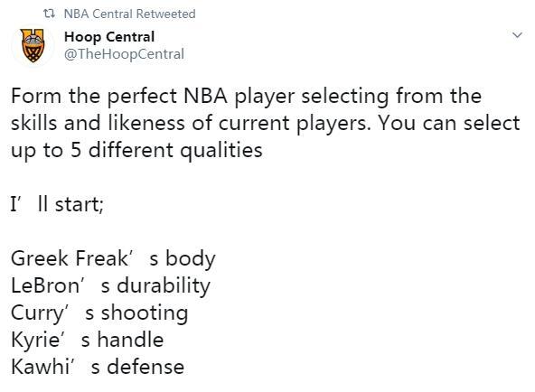Open the Hoop Central profile avatar

pyautogui.click(x=33, y=45)
